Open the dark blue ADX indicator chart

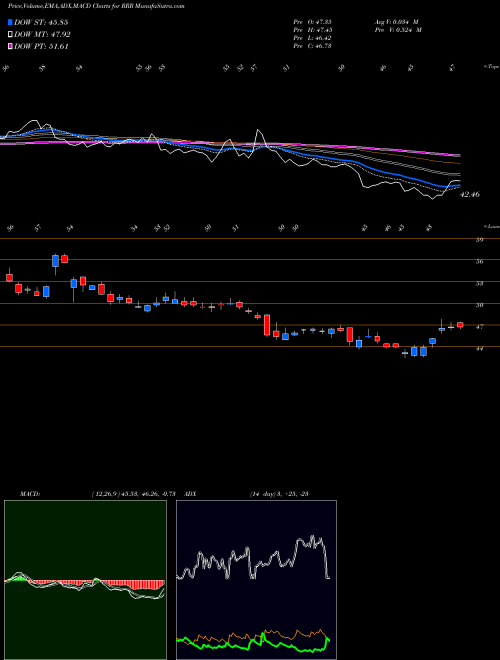coord(256,580)
